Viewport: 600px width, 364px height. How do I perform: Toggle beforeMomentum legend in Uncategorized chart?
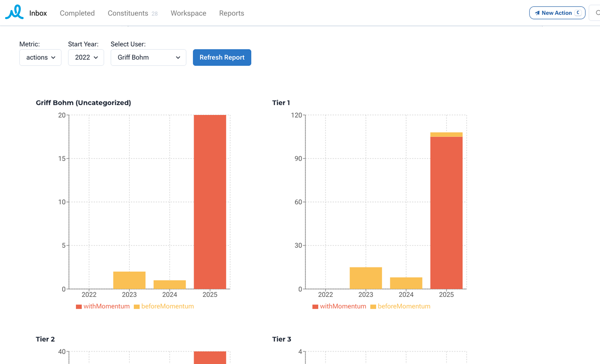(x=164, y=306)
